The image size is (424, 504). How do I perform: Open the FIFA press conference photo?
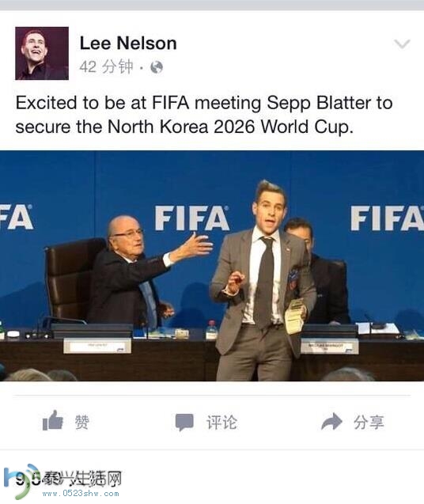click(212, 266)
